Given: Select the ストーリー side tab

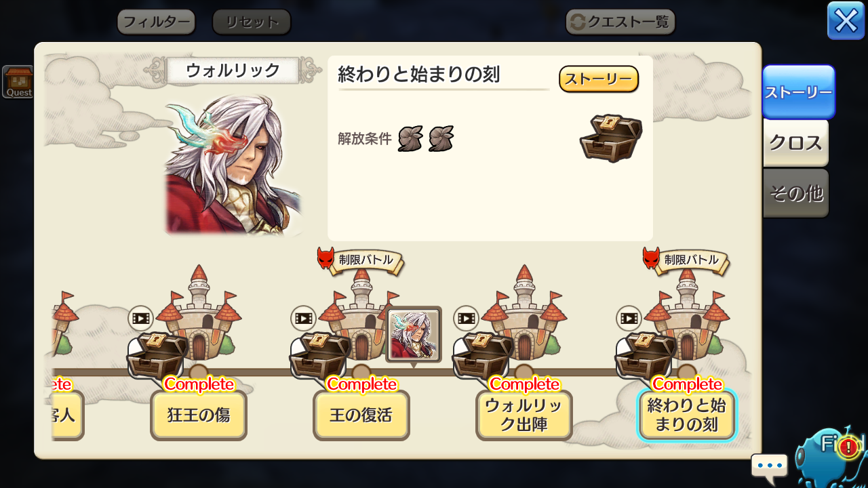Looking at the screenshot, I should [x=798, y=92].
